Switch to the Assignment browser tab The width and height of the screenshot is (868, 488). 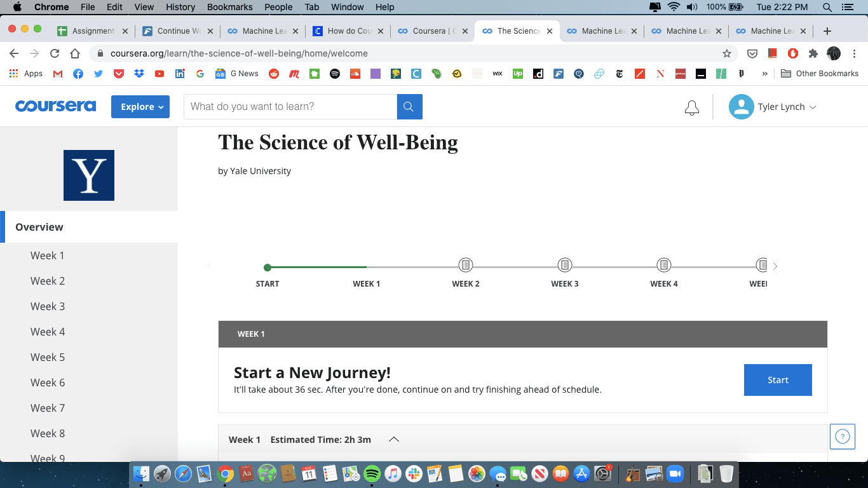pyautogui.click(x=92, y=31)
